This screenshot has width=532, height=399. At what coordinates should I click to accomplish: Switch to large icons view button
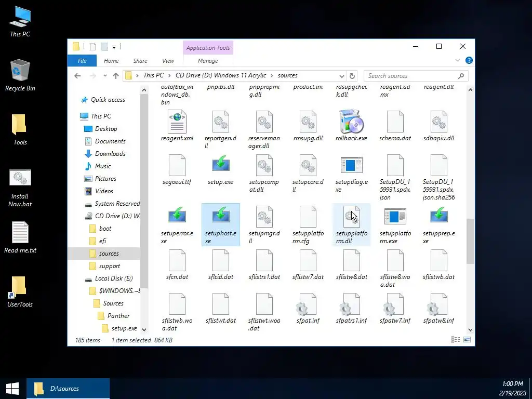[x=467, y=340]
